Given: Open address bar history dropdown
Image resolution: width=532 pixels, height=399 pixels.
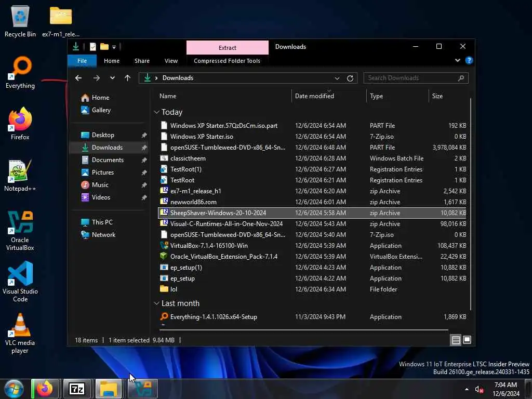Looking at the screenshot, I should (337, 78).
